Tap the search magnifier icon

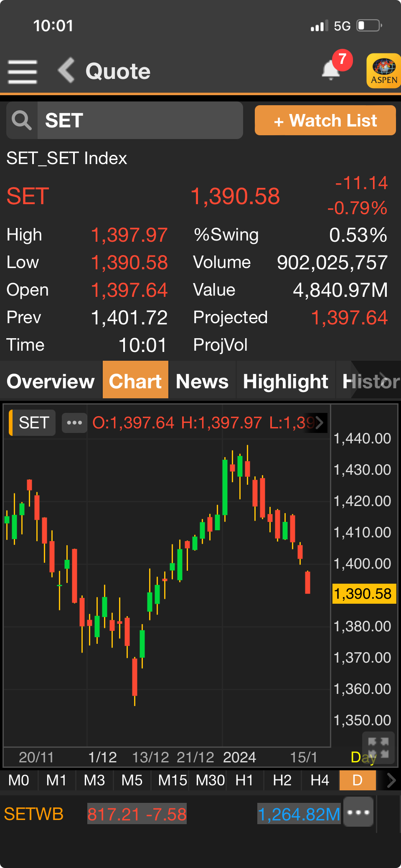click(x=22, y=121)
